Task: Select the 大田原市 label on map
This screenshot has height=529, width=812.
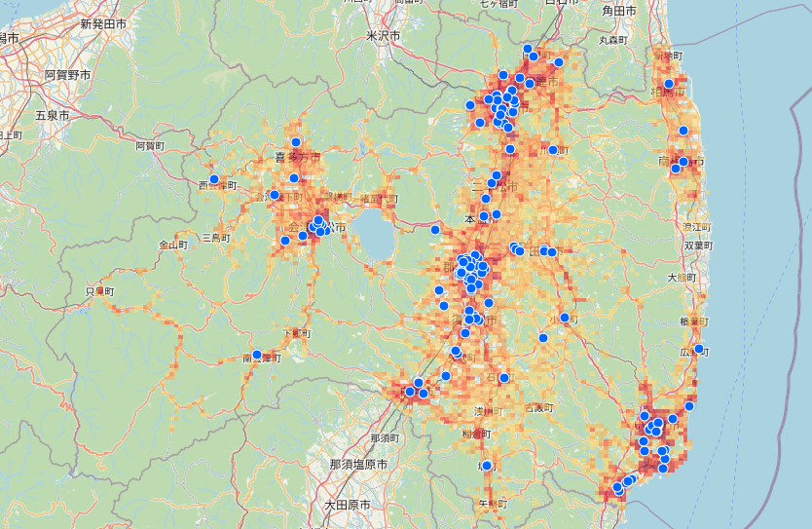Action: click(x=355, y=505)
